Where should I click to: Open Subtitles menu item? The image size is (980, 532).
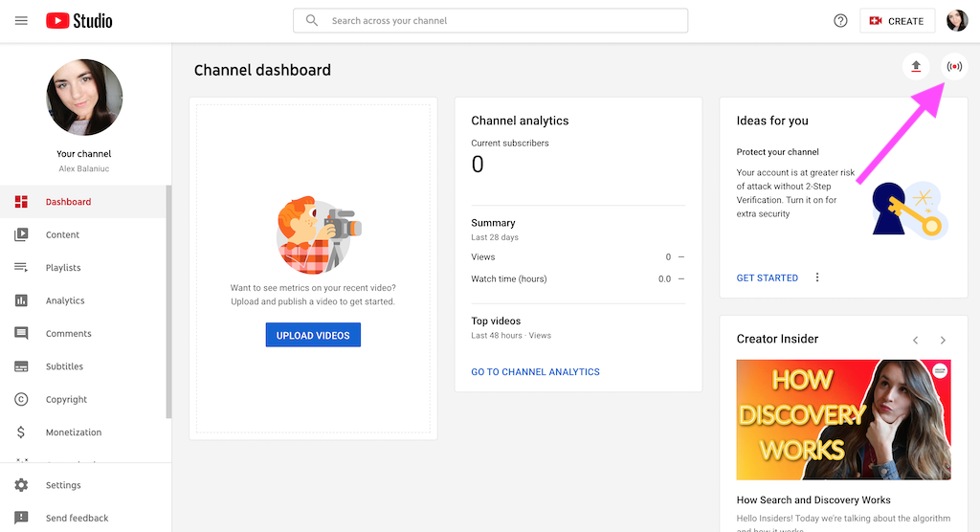pyautogui.click(x=83, y=366)
